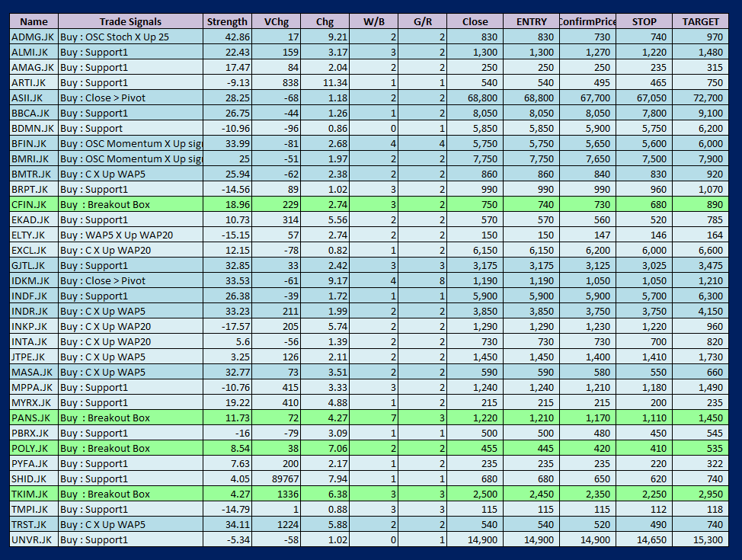
Task: Click the Name column header
Action: click(34, 22)
